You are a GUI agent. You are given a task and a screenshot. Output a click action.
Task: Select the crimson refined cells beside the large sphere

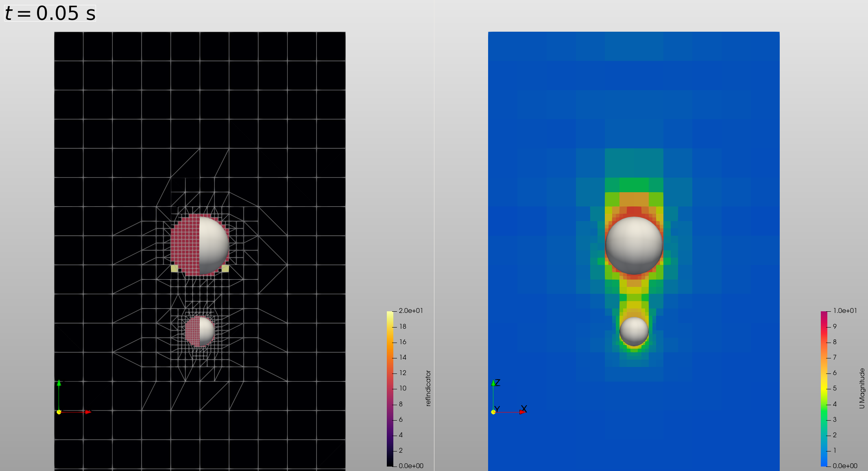(x=185, y=245)
